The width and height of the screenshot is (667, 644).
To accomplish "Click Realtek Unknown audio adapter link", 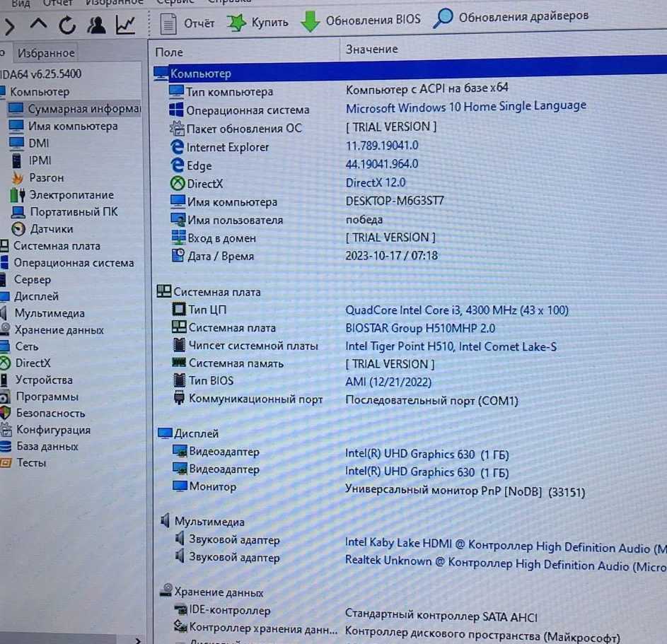I will [506, 563].
